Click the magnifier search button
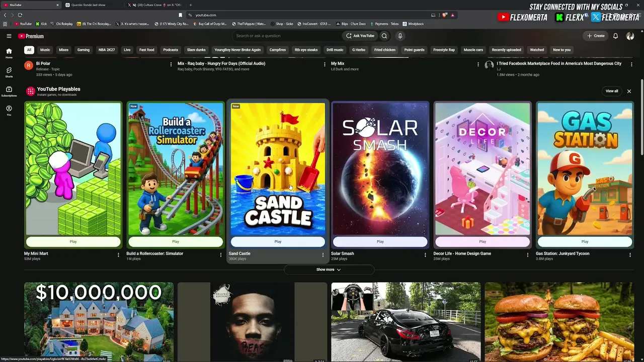 pyautogui.click(x=384, y=36)
